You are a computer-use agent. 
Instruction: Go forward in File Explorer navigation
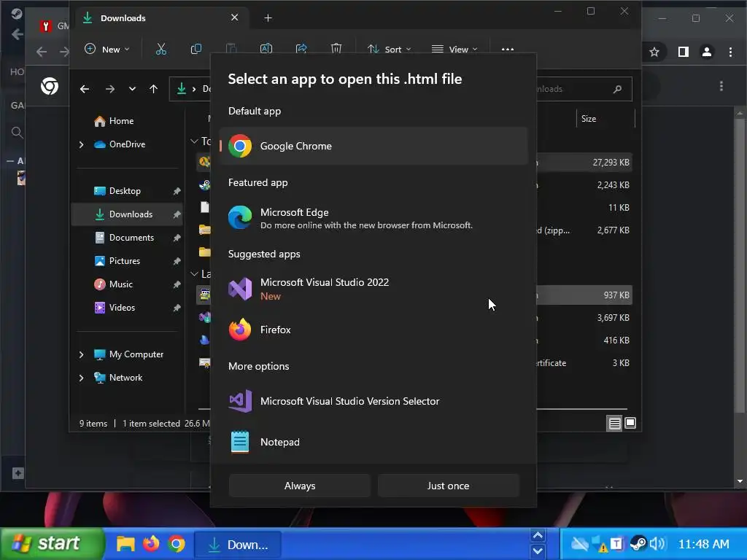pyautogui.click(x=110, y=89)
